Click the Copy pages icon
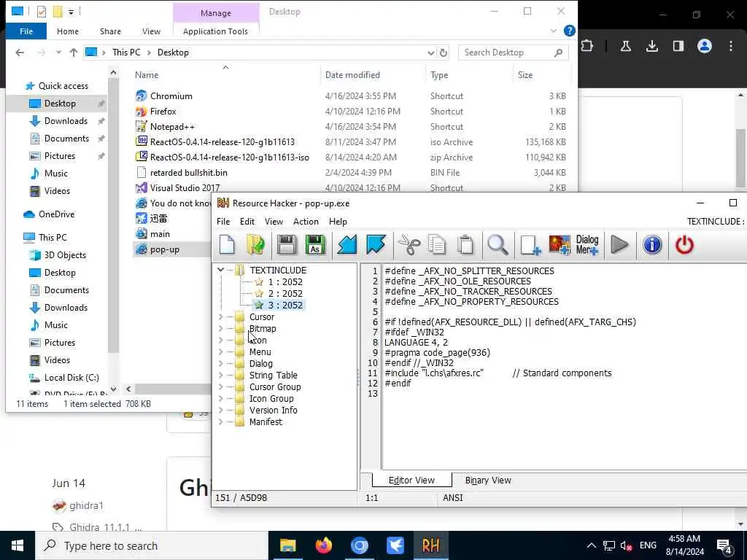This screenshot has width=747, height=560. (x=437, y=245)
